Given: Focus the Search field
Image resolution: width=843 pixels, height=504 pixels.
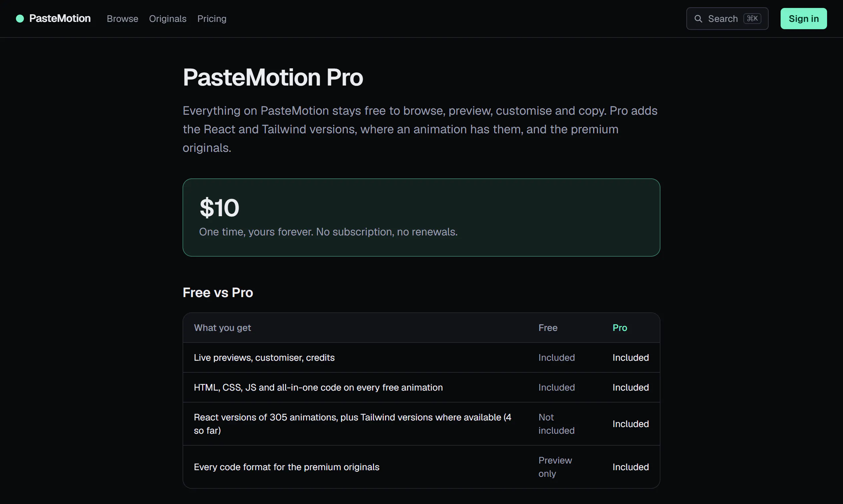Looking at the screenshot, I should 727,19.
